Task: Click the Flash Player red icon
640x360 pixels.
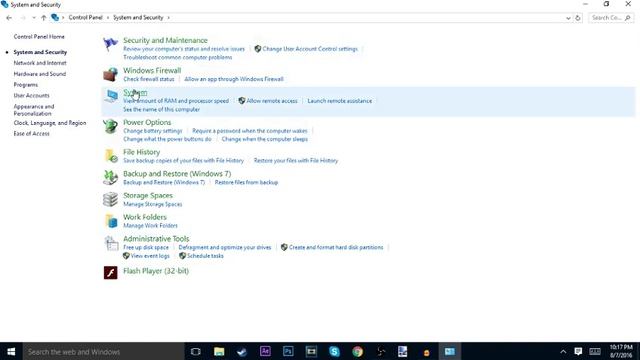Action: pos(111,272)
